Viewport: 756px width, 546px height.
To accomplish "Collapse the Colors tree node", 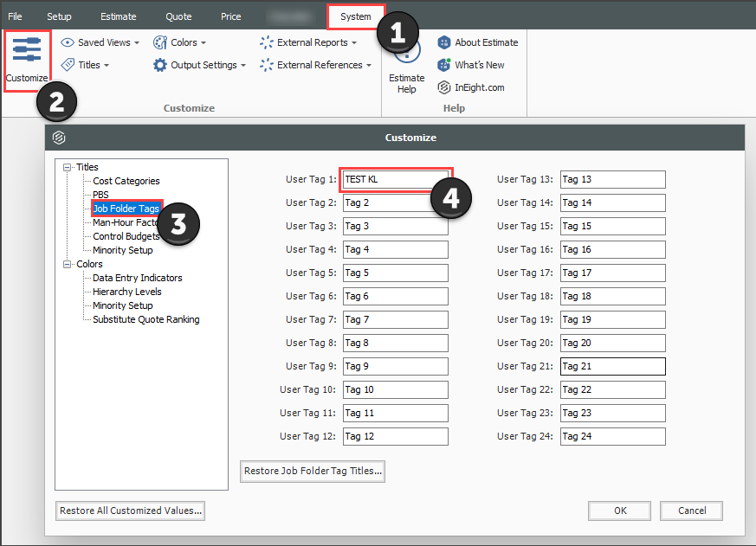I will [x=68, y=264].
